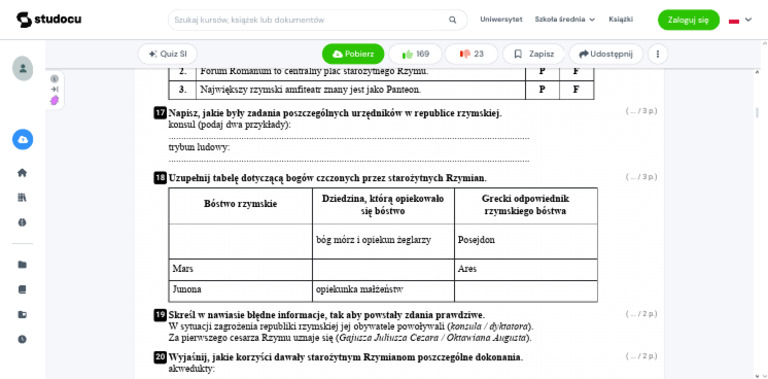
Task: Click 'bóg mórz i opiekun żeglarzy' cell
Action: (384, 241)
